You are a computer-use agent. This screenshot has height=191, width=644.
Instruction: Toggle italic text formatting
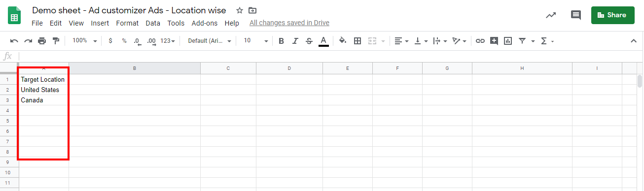[295, 41]
